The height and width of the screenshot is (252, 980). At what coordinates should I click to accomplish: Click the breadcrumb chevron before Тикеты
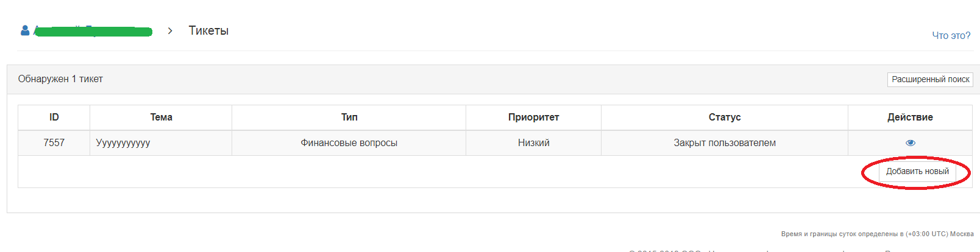(170, 30)
